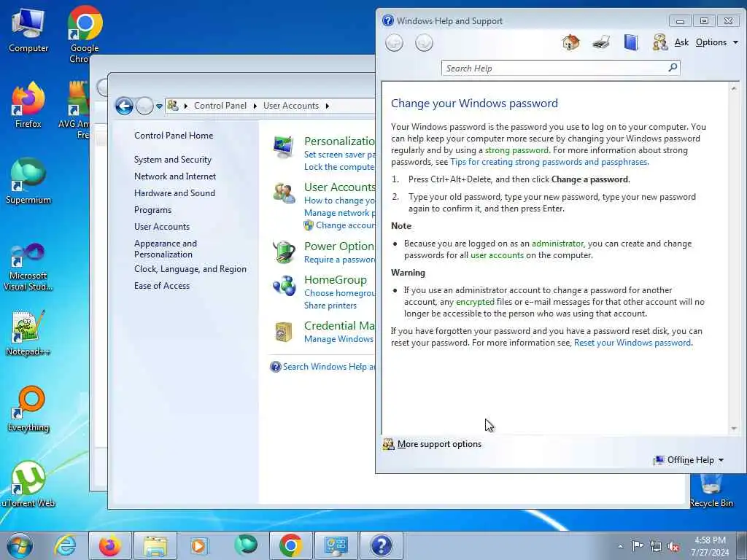
Task: Open Options dropdown in Help window
Action: point(717,42)
